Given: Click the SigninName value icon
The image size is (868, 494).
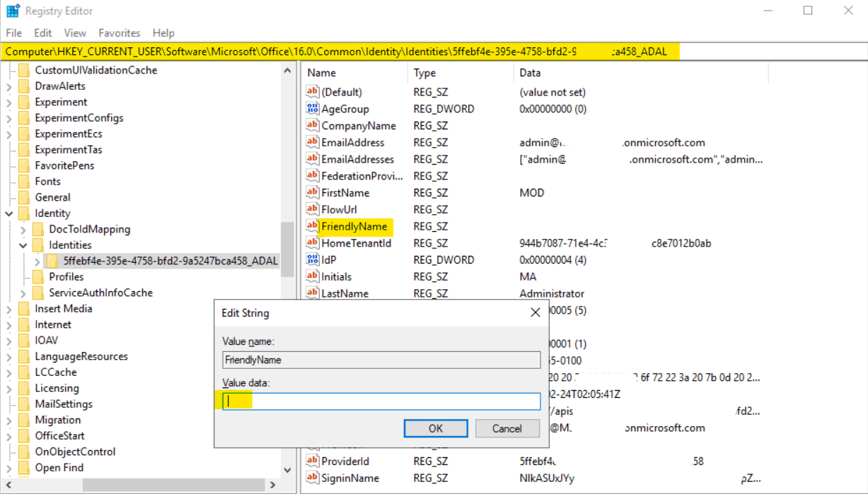Looking at the screenshot, I should [313, 478].
